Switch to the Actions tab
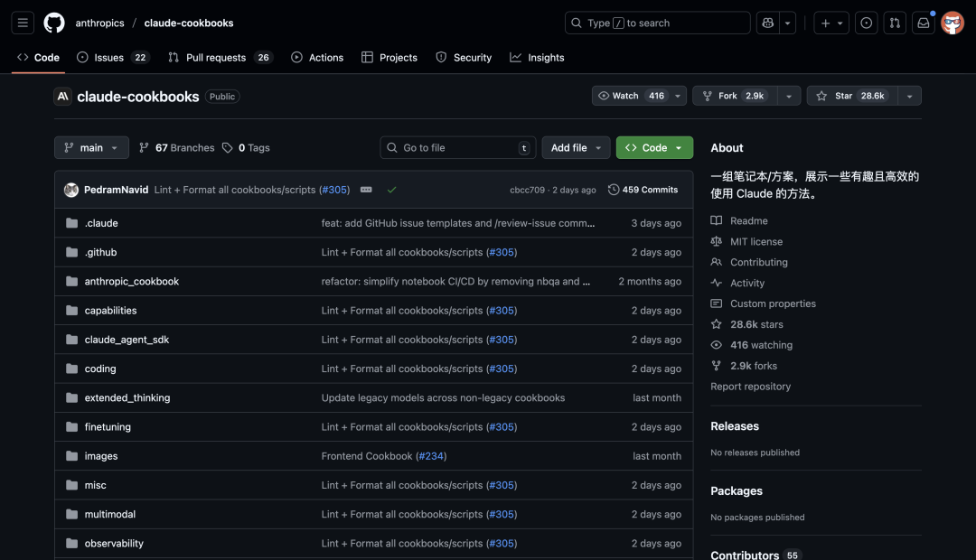The image size is (976, 560). (317, 57)
